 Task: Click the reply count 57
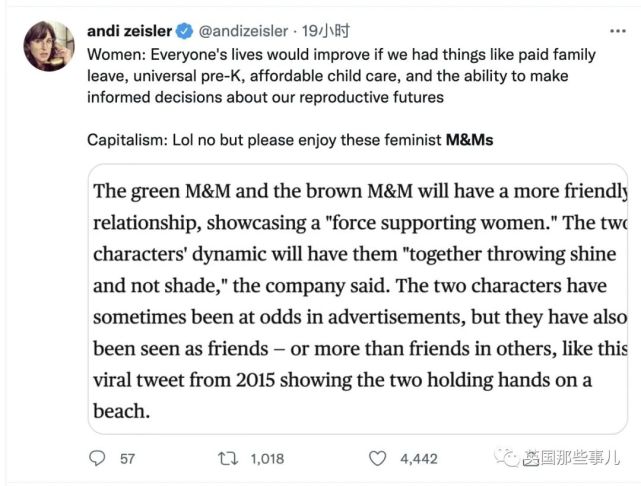127,459
